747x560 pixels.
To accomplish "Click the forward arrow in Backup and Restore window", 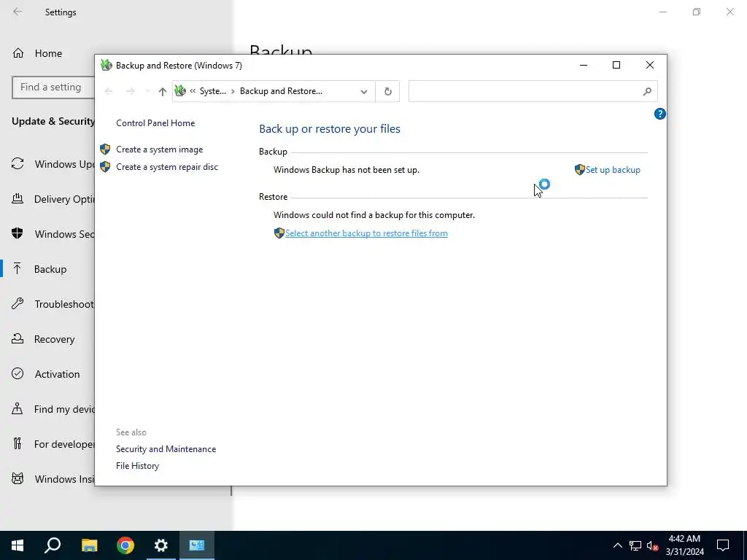I will coord(131,91).
